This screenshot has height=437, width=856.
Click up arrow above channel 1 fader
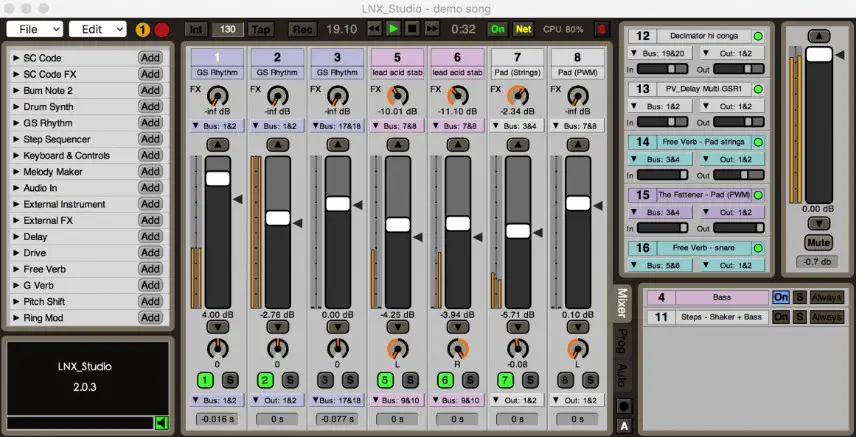pos(218,145)
